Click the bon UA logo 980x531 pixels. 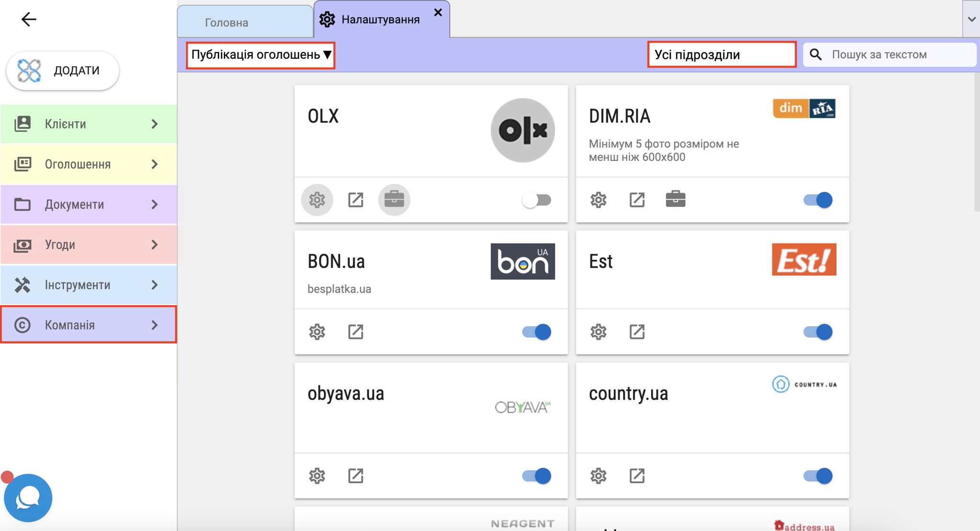(x=523, y=261)
